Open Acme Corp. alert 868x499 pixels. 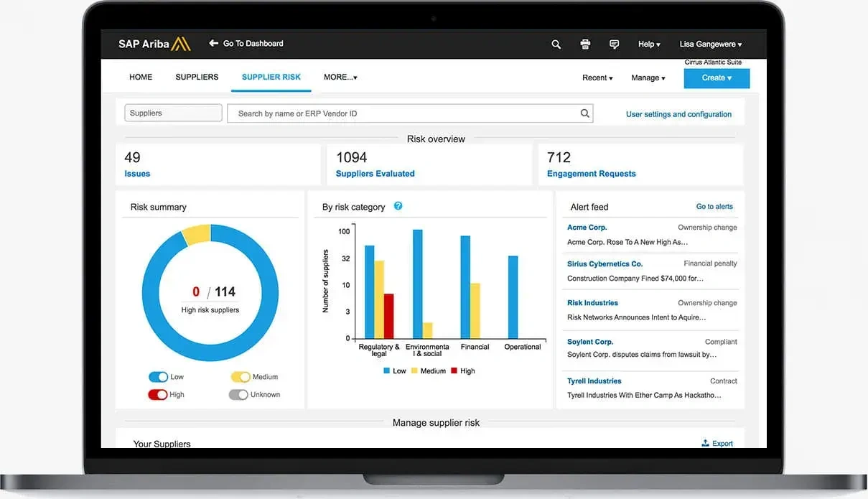pyautogui.click(x=587, y=228)
